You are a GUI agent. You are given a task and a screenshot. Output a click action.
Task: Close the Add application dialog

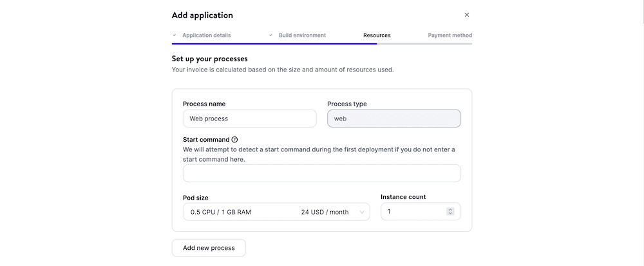pyautogui.click(x=467, y=15)
